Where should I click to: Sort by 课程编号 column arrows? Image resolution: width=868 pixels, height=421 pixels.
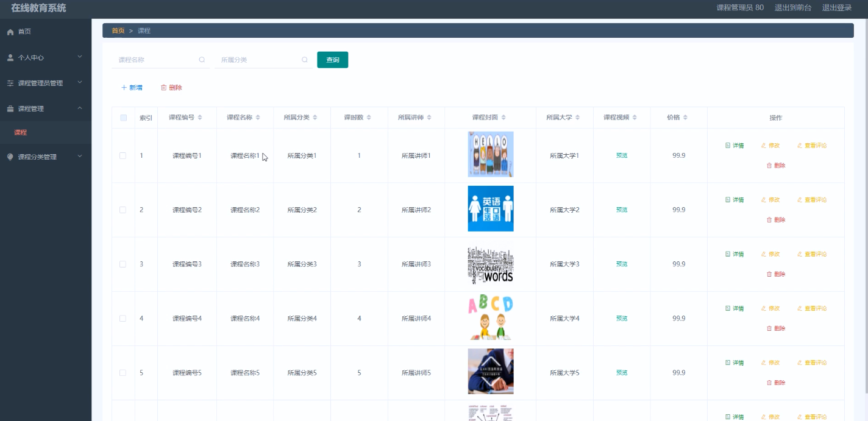[200, 118]
